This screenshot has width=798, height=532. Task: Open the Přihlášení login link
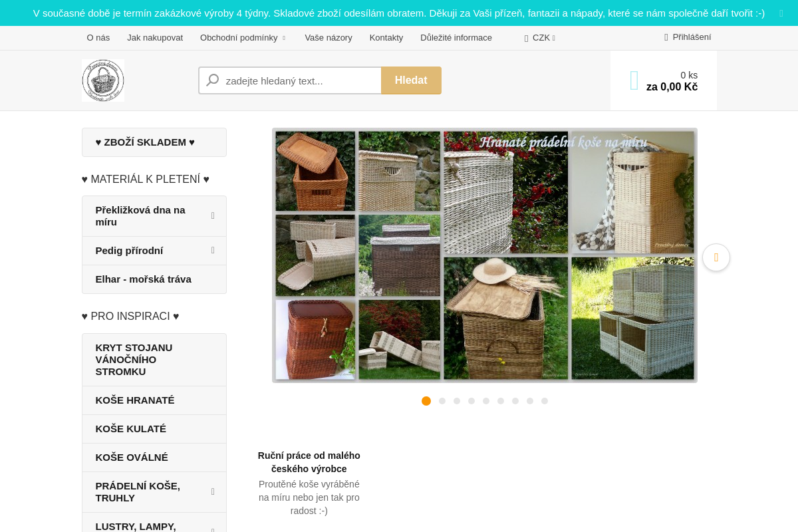point(692,37)
